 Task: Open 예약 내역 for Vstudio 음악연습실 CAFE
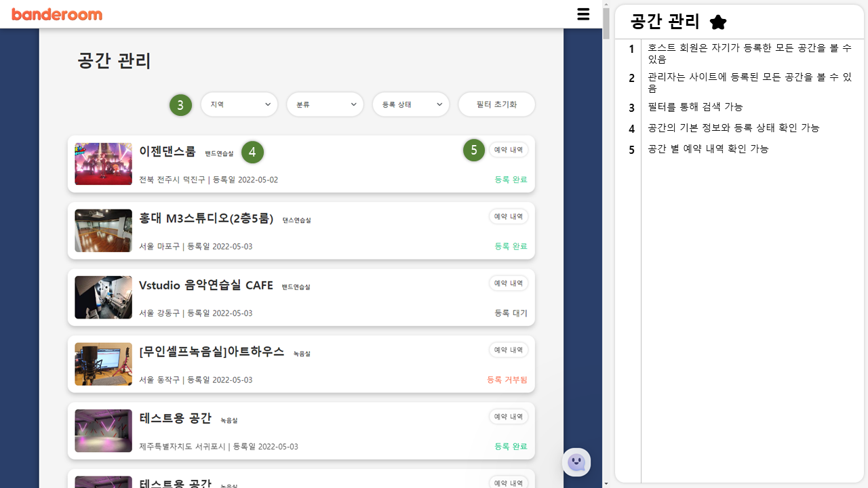(509, 283)
